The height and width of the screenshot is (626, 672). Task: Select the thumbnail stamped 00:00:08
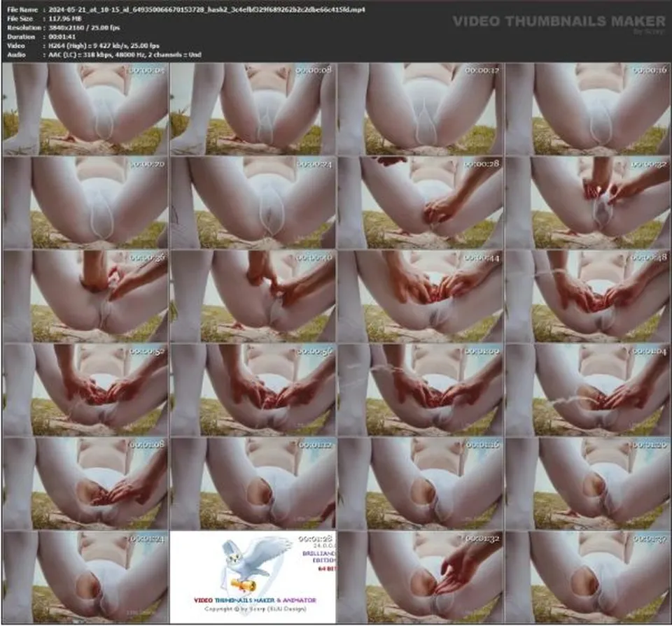(253, 109)
